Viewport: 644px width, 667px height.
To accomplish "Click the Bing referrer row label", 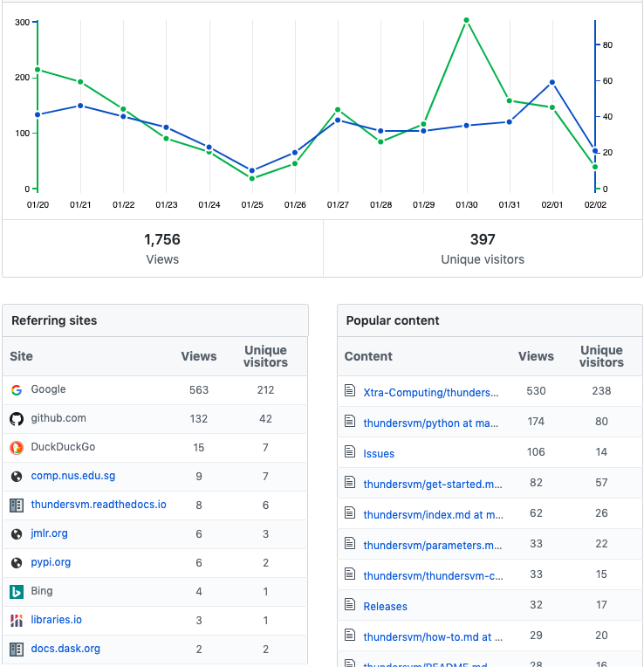I will [42, 591].
